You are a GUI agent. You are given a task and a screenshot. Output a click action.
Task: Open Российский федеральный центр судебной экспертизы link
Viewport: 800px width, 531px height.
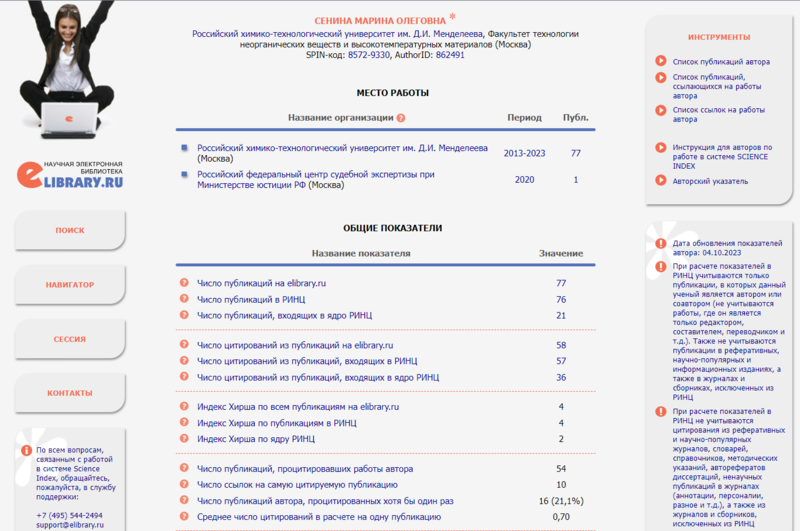316,180
